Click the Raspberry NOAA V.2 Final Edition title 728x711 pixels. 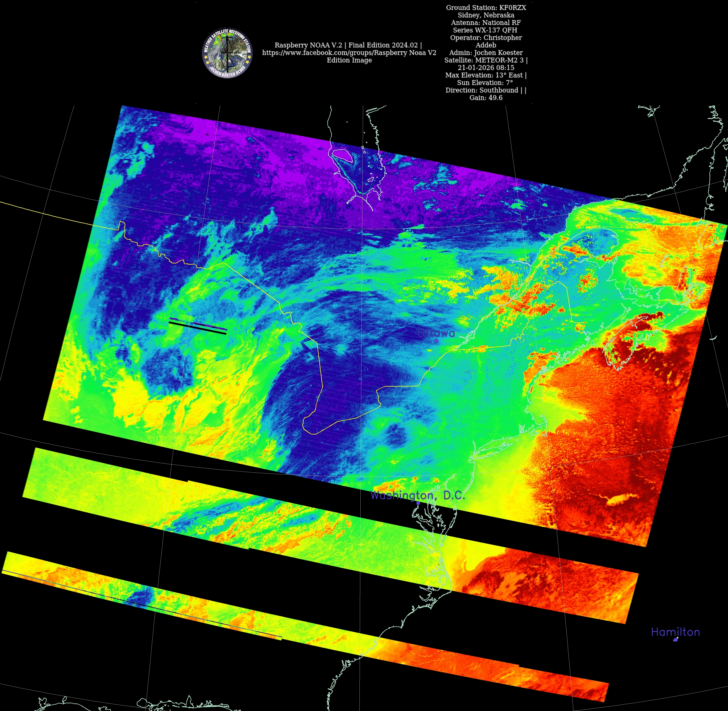pos(348,45)
